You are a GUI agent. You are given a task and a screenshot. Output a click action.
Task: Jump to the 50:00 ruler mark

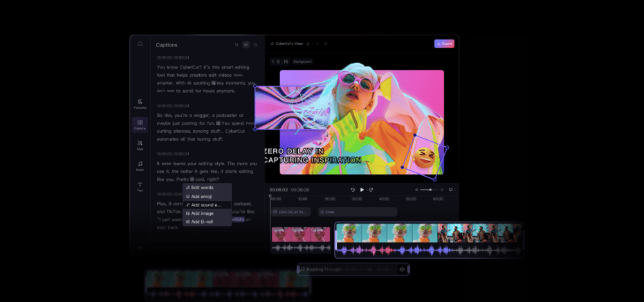(411, 199)
